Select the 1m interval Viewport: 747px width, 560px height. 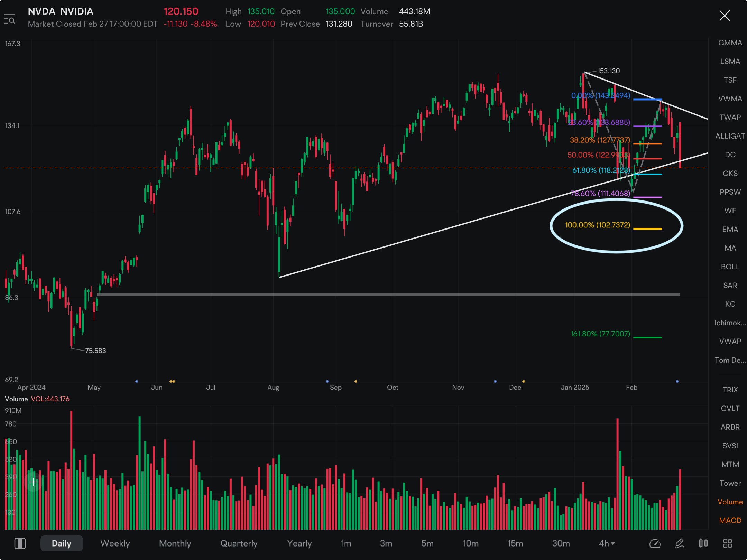346,543
